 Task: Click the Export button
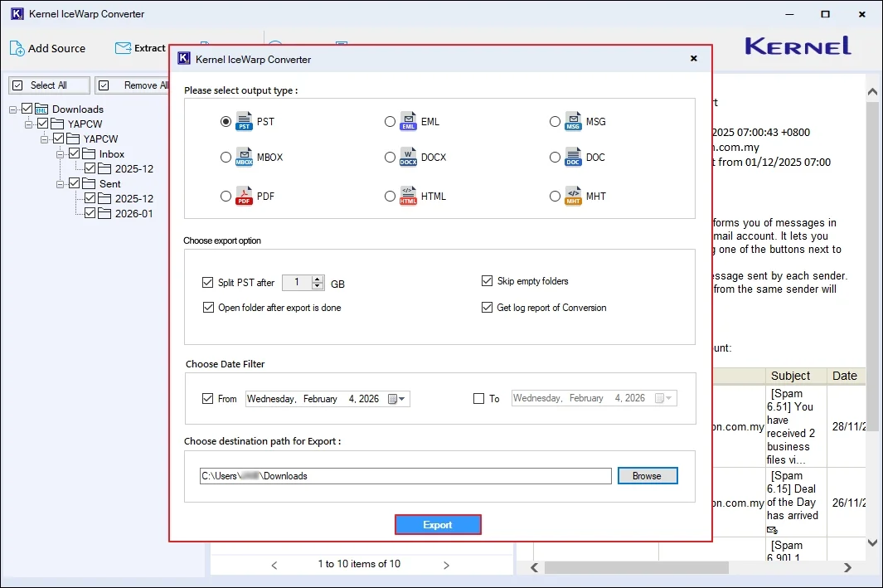(438, 524)
